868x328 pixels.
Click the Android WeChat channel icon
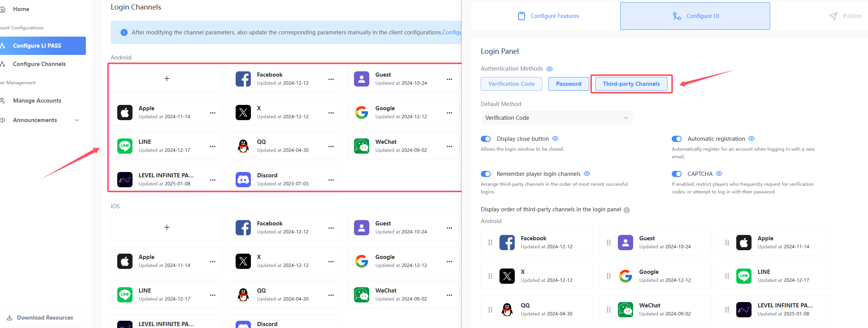tap(361, 146)
